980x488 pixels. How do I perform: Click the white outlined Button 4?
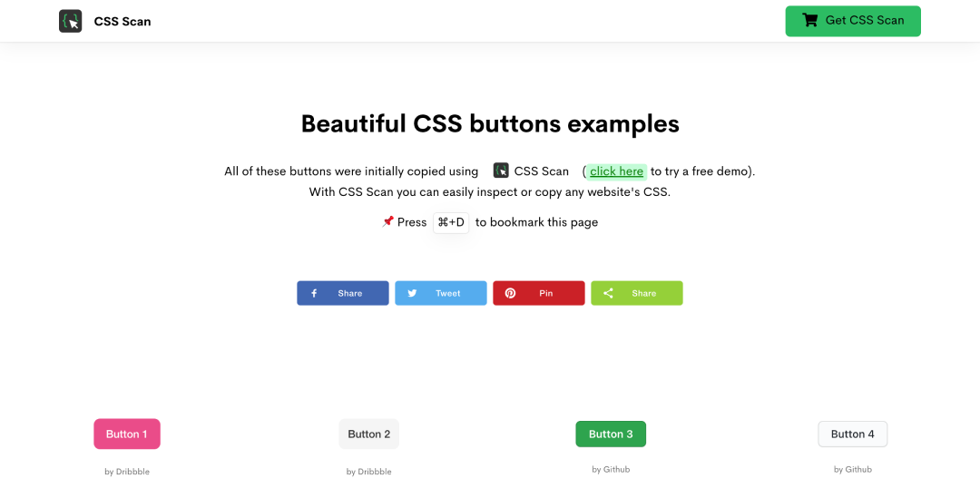[852, 434]
